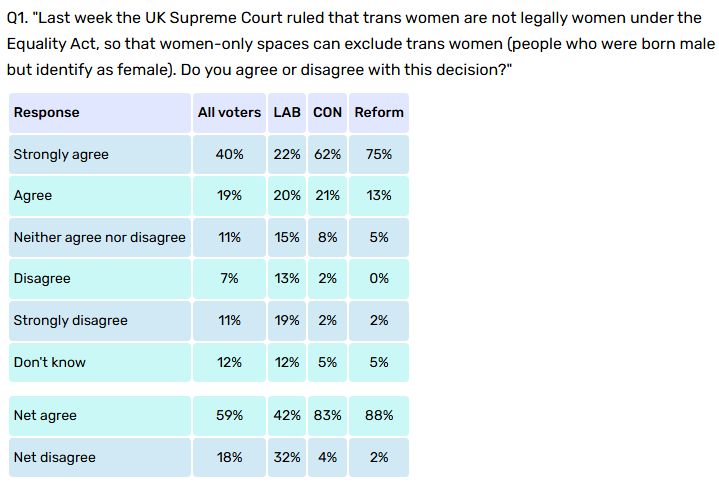Select the LAB column header

(287, 113)
